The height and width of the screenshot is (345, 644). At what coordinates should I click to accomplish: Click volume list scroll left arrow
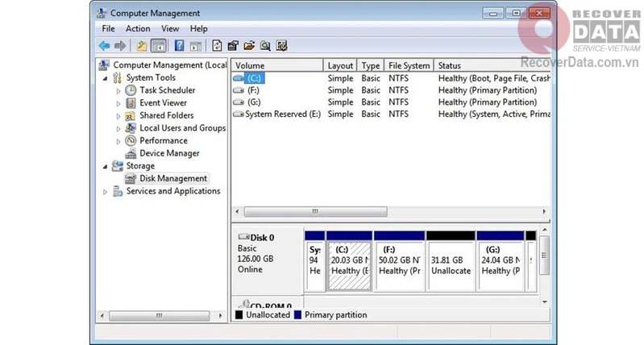pyautogui.click(x=237, y=211)
